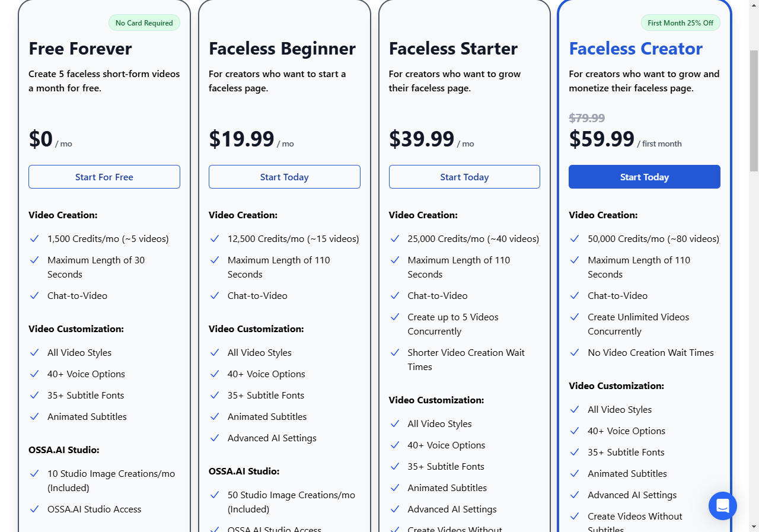Click checkmark beside 1,500 Credits/mo

tap(34, 238)
